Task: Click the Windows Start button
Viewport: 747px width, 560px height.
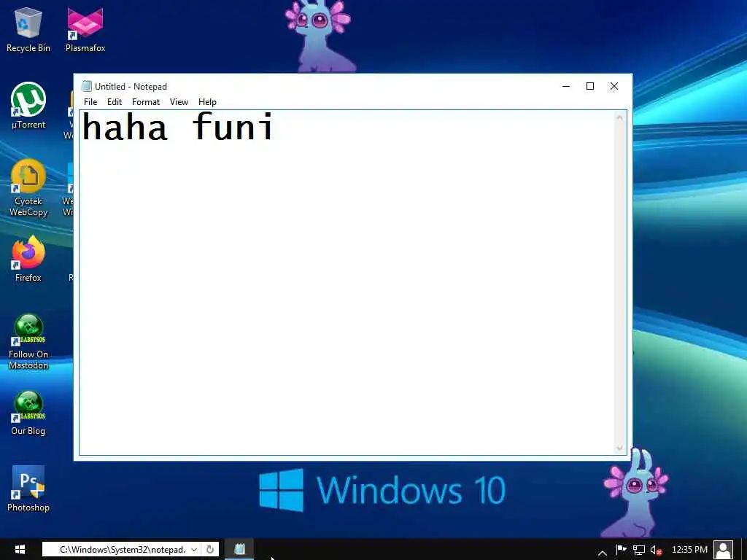Action: coord(20,549)
